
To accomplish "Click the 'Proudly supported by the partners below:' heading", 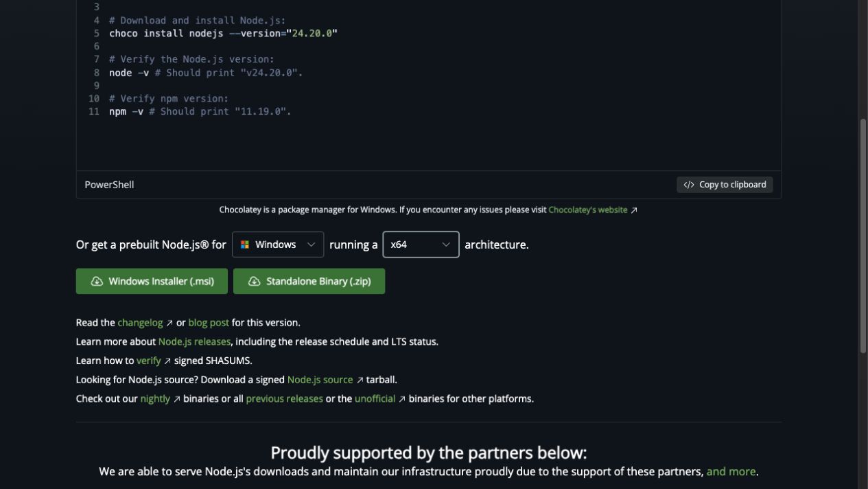I will point(429,453).
